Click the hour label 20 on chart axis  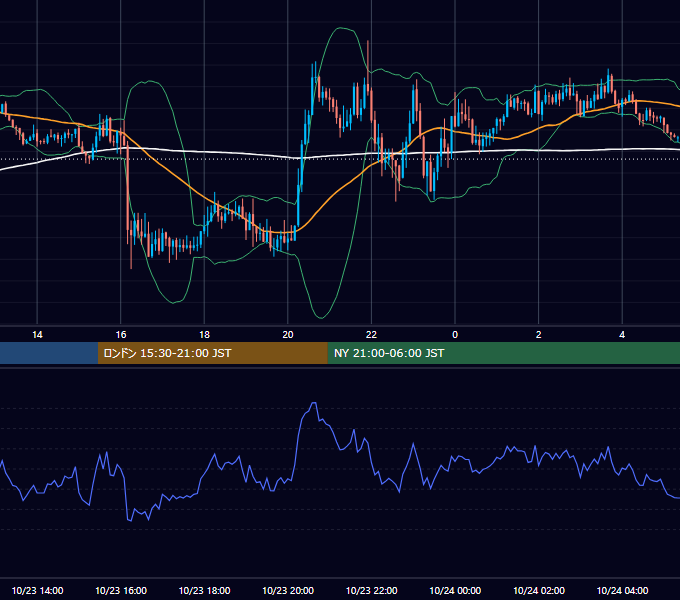pyautogui.click(x=288, y=335)
